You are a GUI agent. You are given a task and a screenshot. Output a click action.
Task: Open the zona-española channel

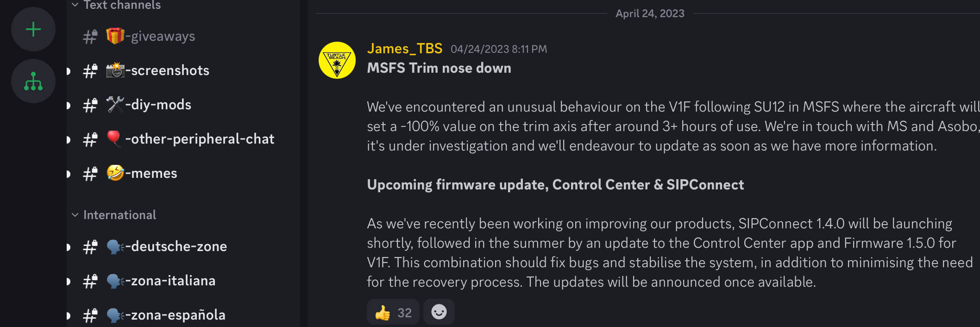pos(183,315)
